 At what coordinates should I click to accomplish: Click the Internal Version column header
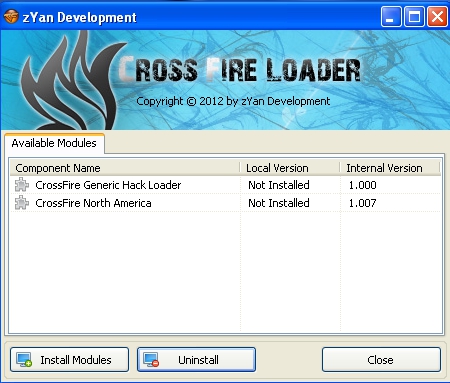tap(390, 168)
